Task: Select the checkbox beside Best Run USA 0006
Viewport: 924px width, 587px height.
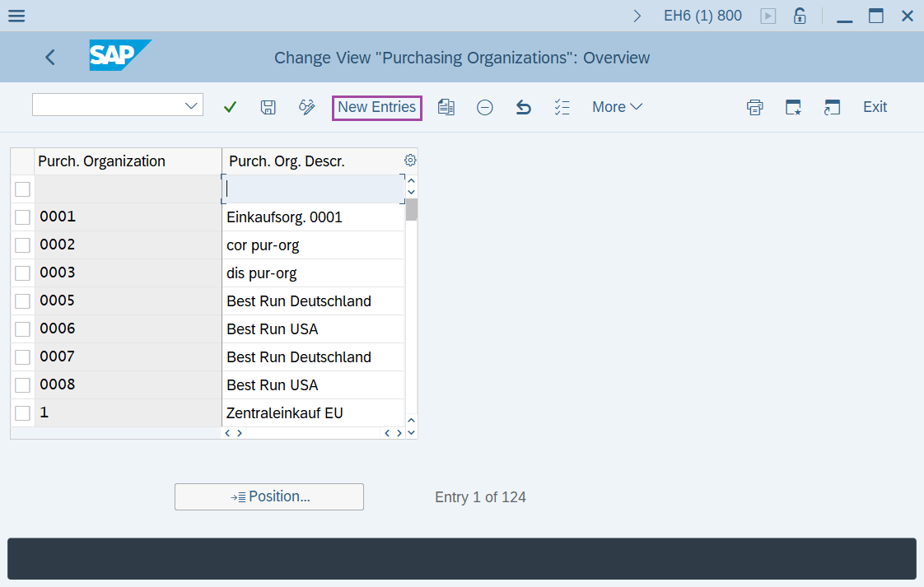Action: [22, 328]
